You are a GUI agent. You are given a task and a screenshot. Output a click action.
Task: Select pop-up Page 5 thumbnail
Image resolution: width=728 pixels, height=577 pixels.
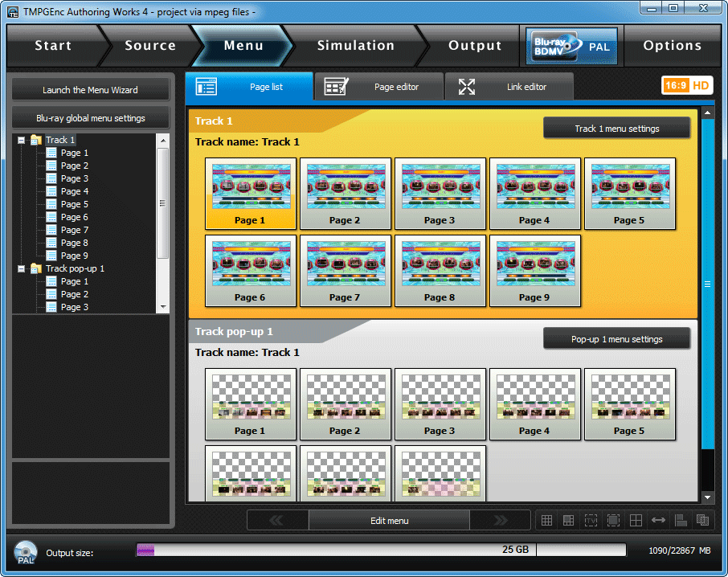630,404
